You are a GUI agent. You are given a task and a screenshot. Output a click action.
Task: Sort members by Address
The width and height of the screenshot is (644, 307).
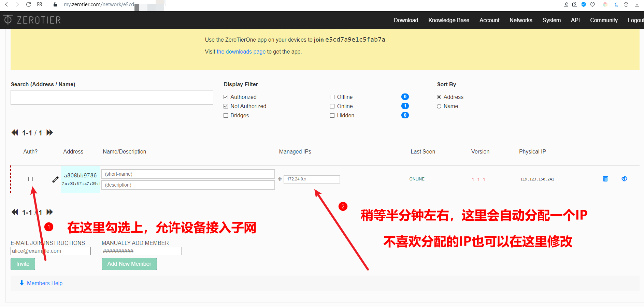439,97
